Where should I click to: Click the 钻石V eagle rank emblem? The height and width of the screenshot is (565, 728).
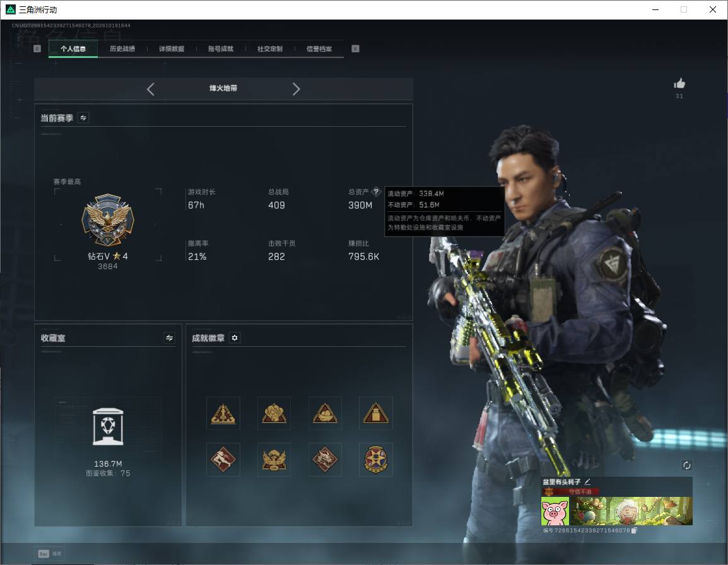click(108, 219)
